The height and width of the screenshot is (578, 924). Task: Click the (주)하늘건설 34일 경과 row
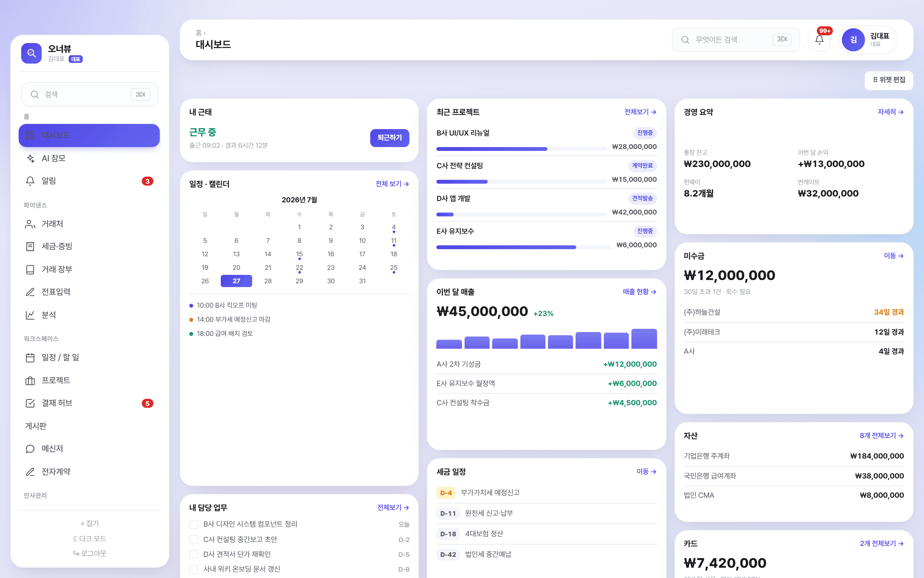click(794, 312)
